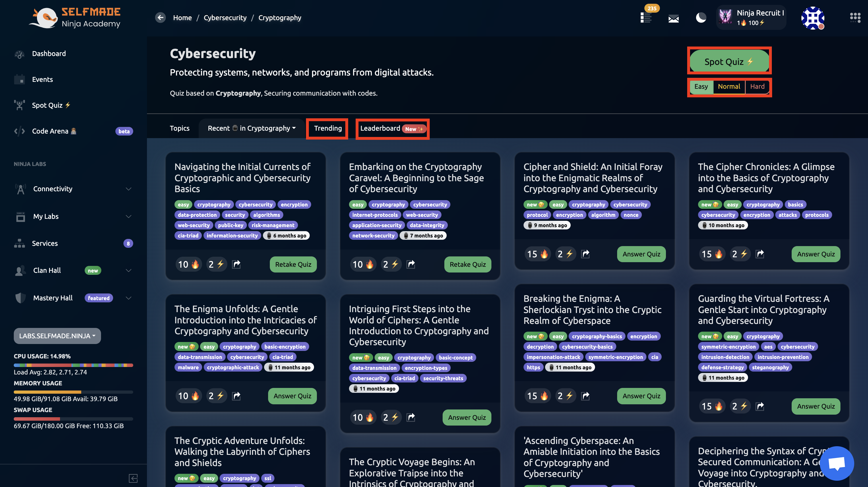Switch to the Trending tab
The width and height of the screenshot is (868, 487).
[x=328, y=128]
